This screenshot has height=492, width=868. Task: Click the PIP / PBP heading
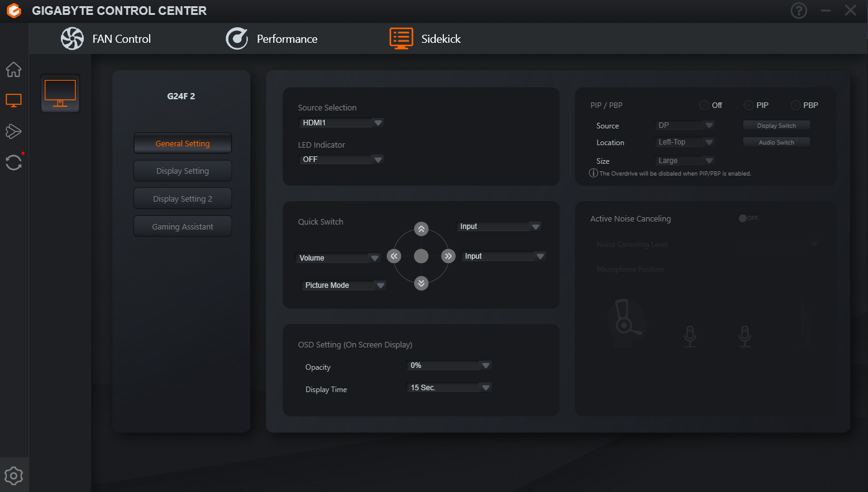coord(607,105)
